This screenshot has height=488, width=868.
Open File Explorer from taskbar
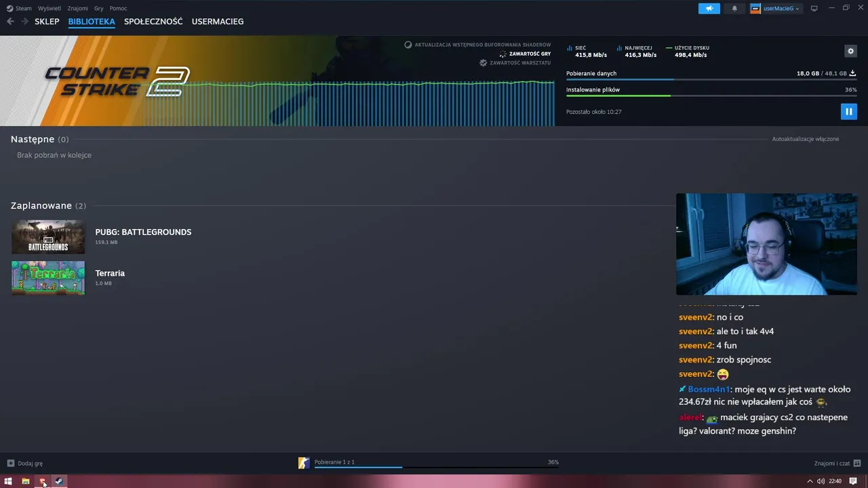pos(26,481)
